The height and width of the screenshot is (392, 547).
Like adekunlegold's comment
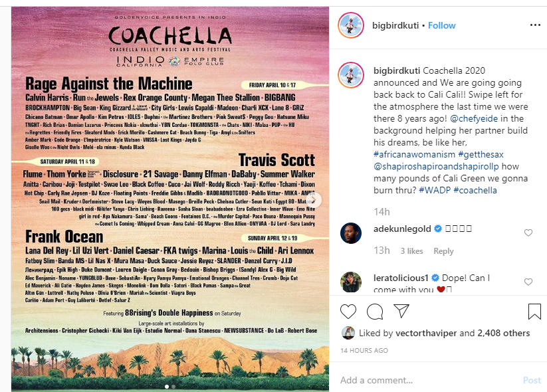click(x=528, y=233)
